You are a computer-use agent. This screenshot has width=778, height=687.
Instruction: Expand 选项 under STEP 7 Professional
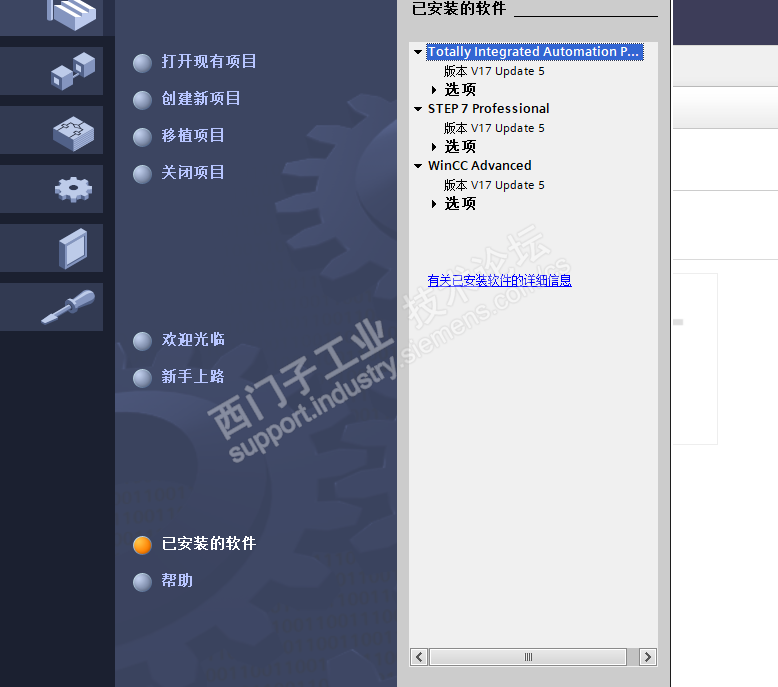pos(434,147)
